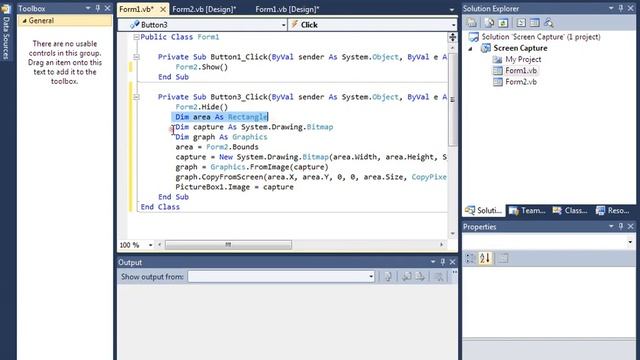Open the 100 % zoom dropdown
Viewport: 640px width, 360px height.
150,245
